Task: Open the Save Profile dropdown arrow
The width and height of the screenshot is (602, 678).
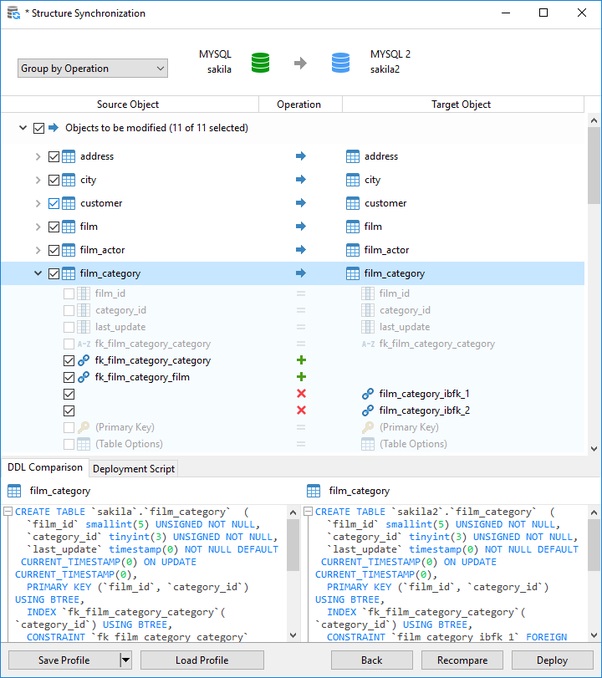Action: pos(125,660)
